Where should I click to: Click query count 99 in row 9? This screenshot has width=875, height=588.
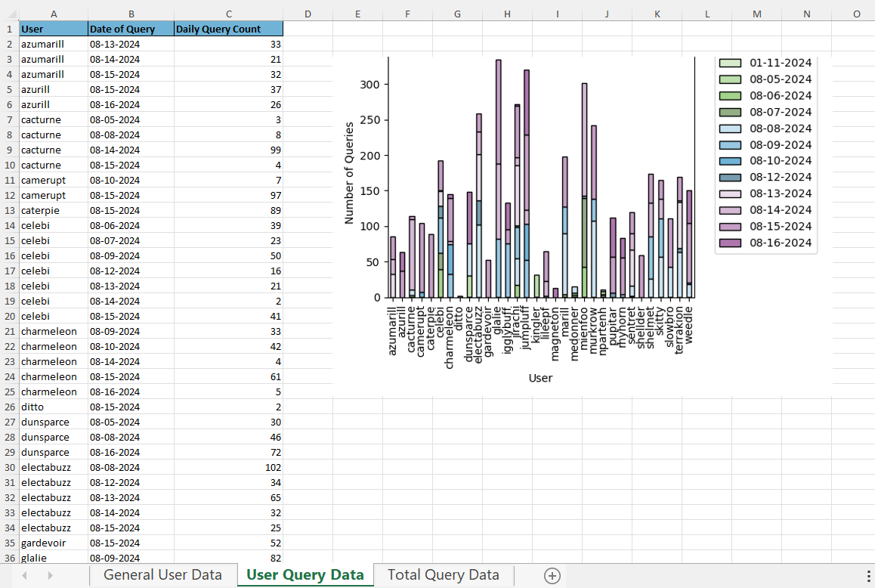click(229, 150)
